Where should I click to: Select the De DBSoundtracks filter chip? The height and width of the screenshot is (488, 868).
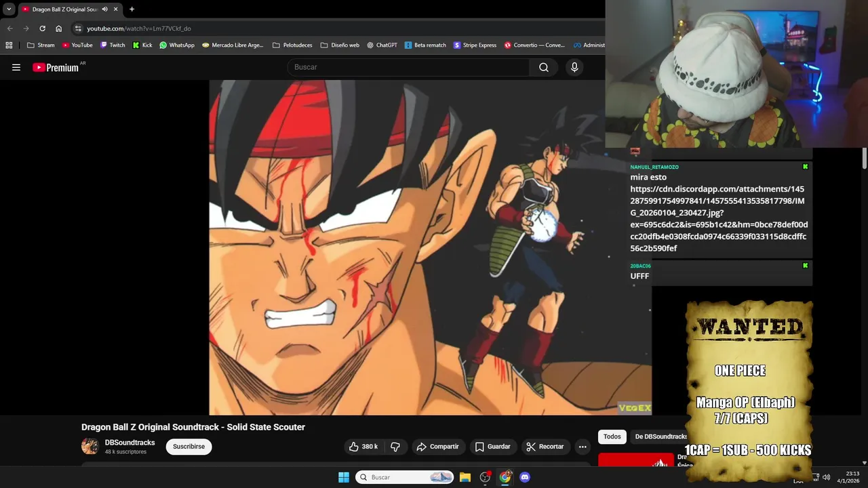point(660,436)
